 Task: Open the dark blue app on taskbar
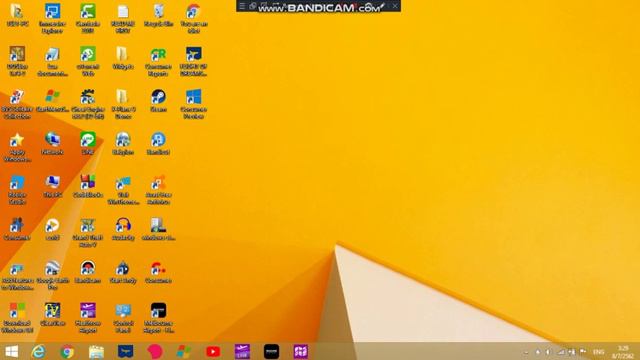[x=126, y=351]
